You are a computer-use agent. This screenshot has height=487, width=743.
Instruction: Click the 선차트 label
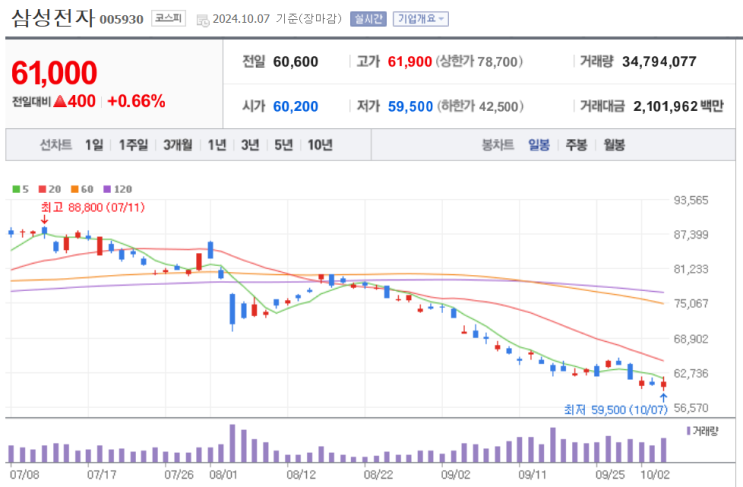tap(56, 144)
